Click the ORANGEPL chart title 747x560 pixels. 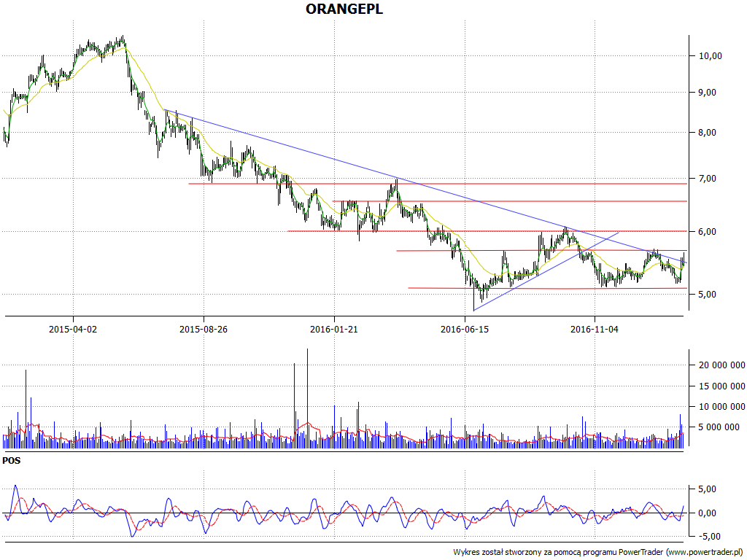pos(344,9)
